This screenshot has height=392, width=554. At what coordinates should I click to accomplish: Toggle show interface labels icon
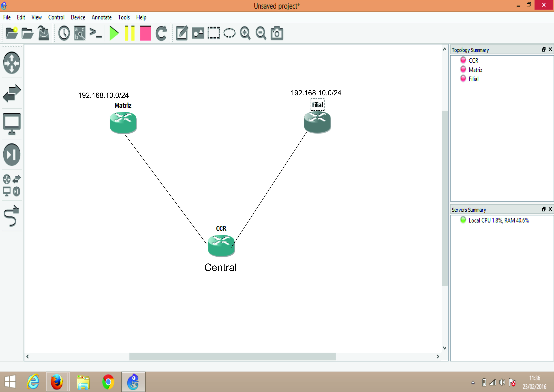coord(80,33)
